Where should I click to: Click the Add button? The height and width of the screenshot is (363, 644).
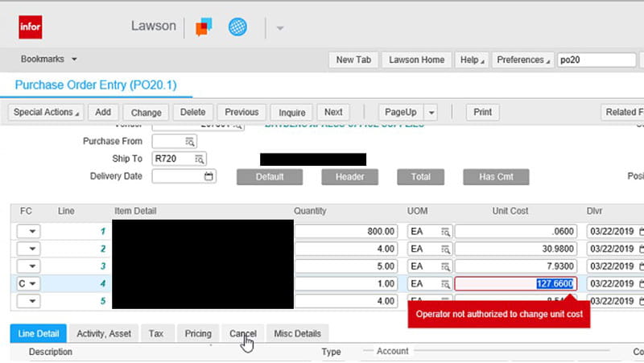[x=103, y=112]
